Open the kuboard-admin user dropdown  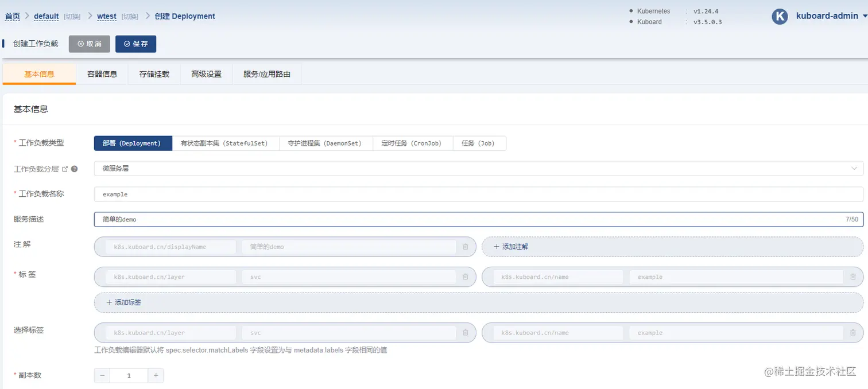831,16
